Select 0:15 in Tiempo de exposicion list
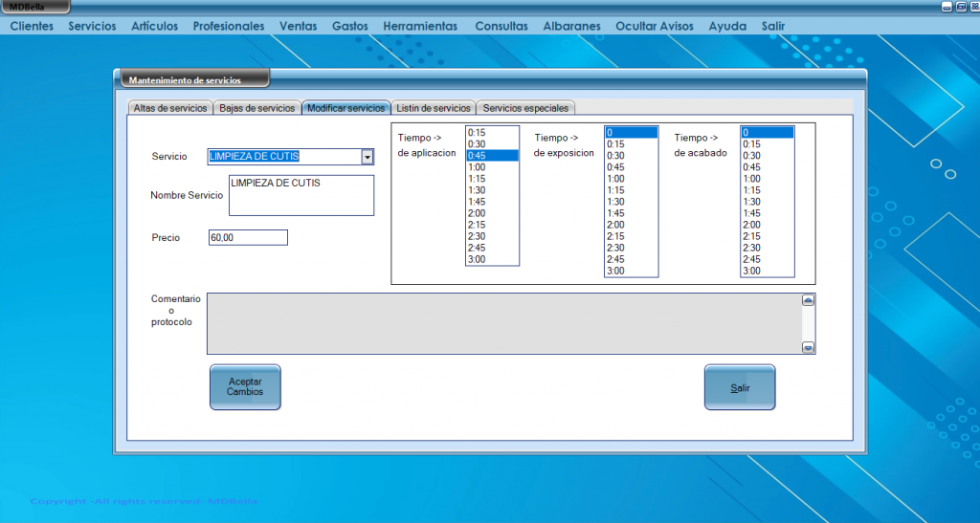 point(632,144)
